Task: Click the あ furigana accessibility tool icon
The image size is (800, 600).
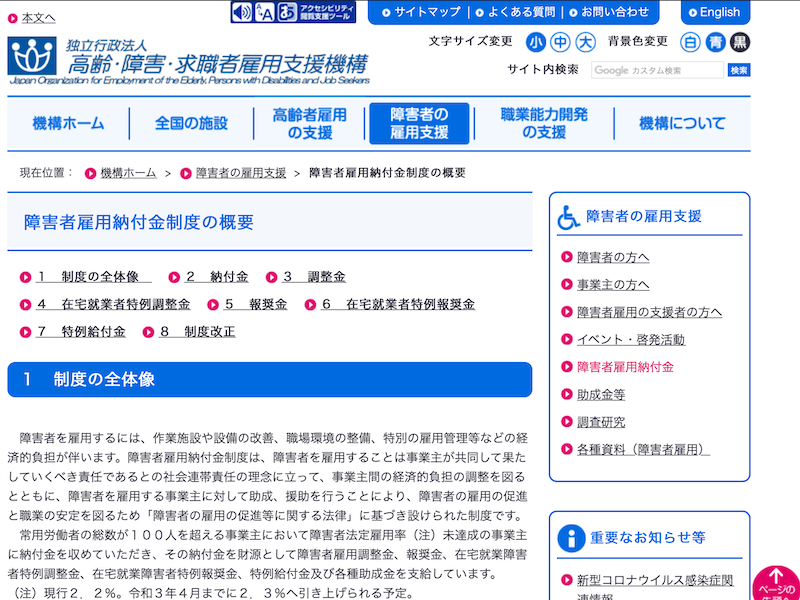Action: (x=288, y=12)
